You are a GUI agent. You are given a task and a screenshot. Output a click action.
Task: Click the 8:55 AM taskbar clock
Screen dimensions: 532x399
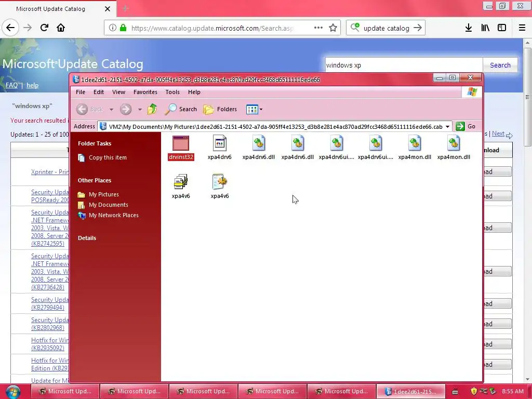(x=513, y=391)
